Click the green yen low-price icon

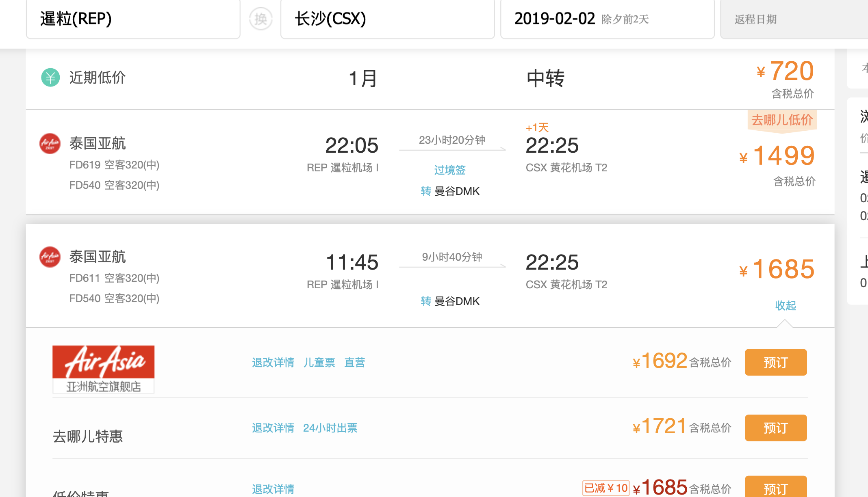click(50, 78)
